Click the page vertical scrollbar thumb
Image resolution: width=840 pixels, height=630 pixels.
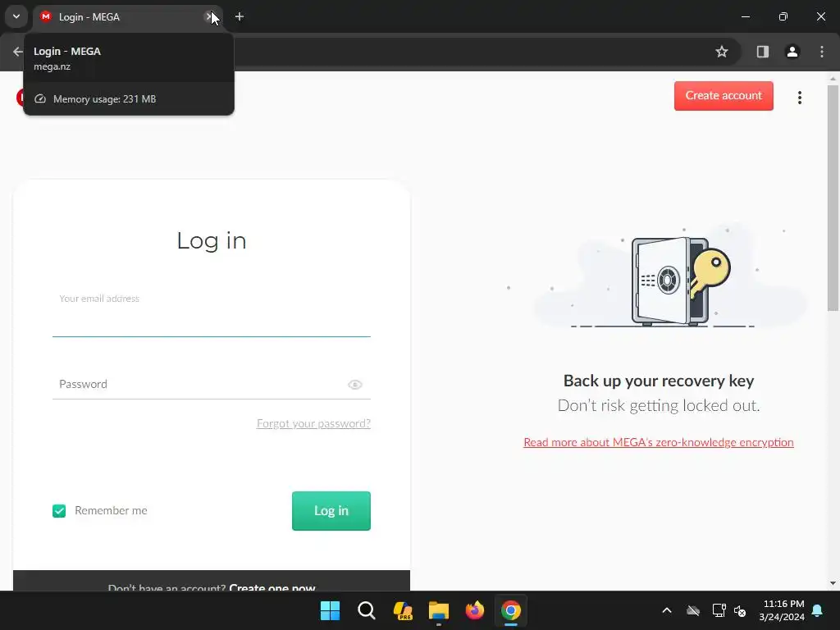[x=833, y=199]
